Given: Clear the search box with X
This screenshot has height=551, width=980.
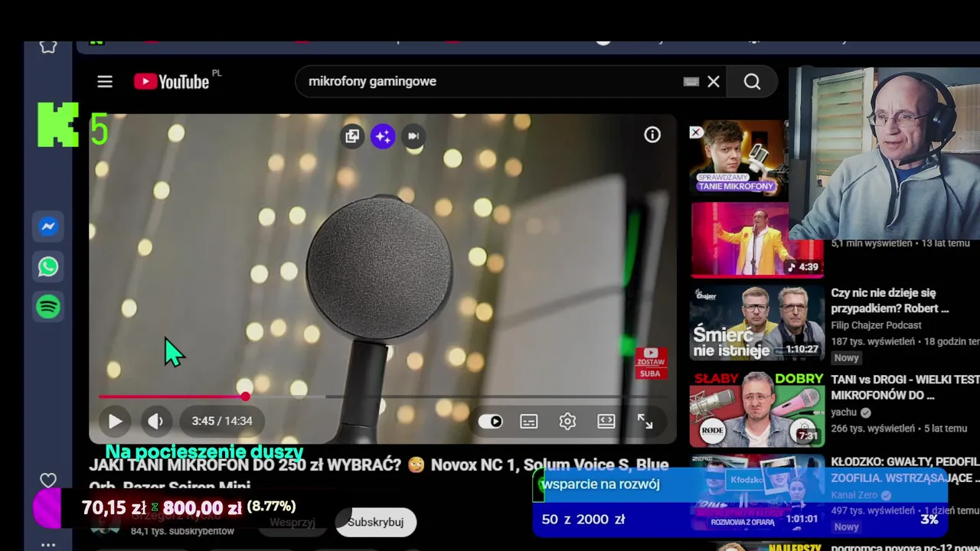Looking at the screenshot, I should point(714,82).
